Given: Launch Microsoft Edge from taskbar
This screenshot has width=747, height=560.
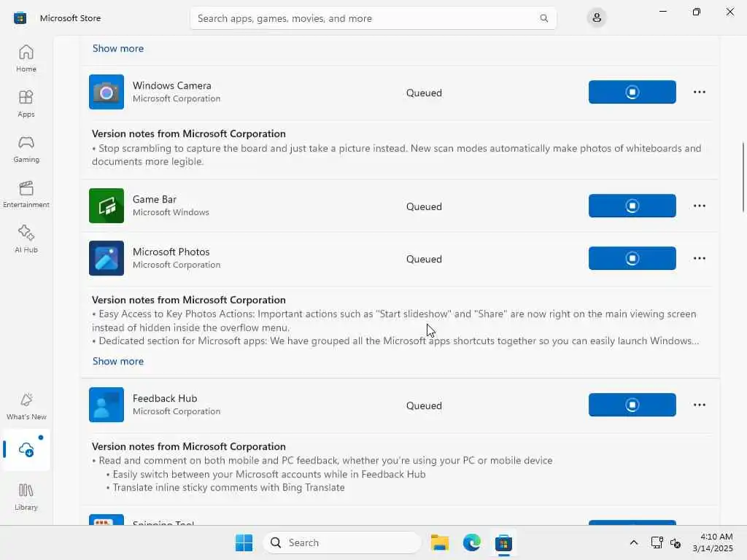Looking at the screenshot, I should [472, 542].
